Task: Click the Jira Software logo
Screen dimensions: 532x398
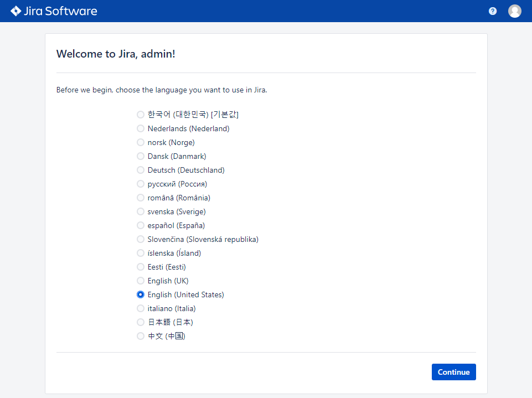Action: 54,11
